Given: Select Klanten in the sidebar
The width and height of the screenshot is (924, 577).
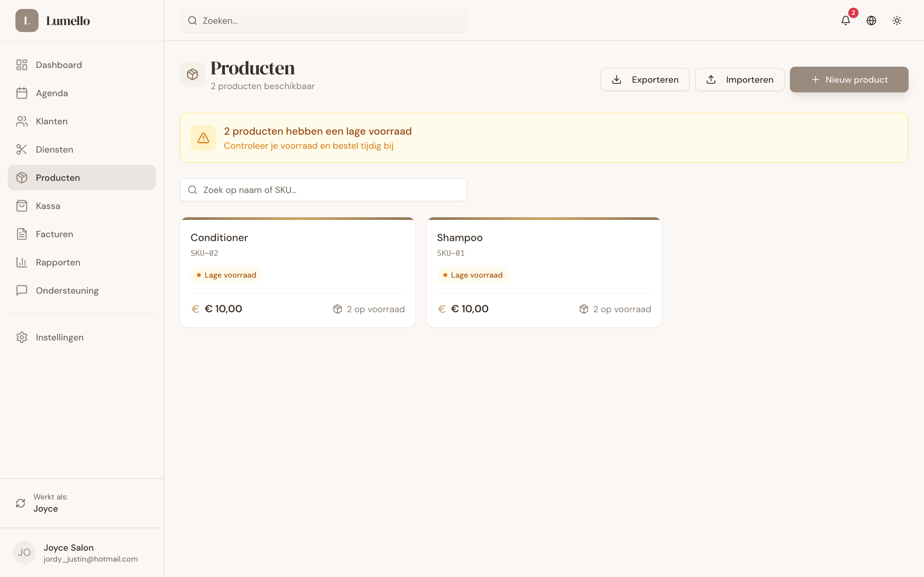Looking at the screenshot, I should click(52, 121).
